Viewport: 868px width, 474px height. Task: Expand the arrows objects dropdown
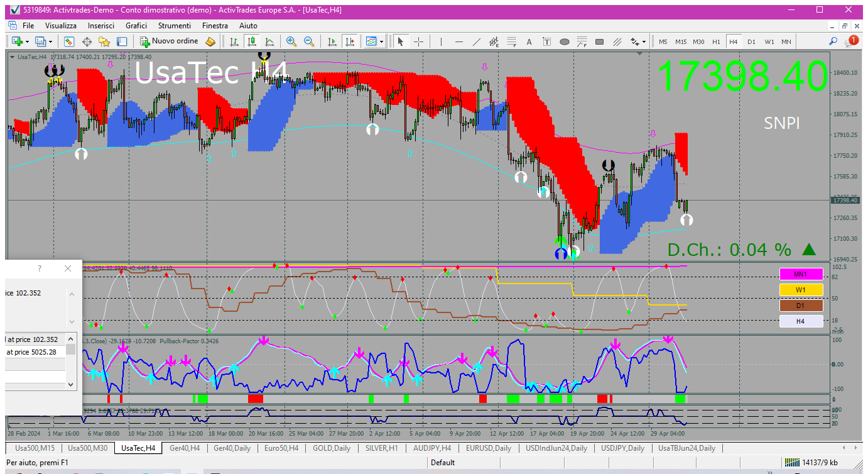click(x=644, y=41)
